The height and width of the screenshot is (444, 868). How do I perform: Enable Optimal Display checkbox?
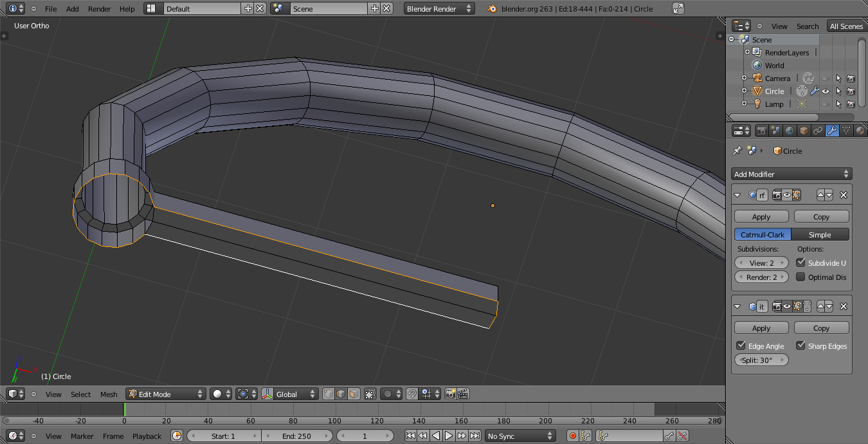tap(800, 277)
